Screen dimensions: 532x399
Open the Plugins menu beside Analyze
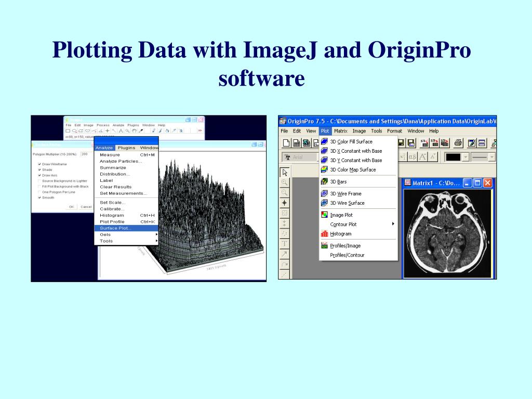126,148
